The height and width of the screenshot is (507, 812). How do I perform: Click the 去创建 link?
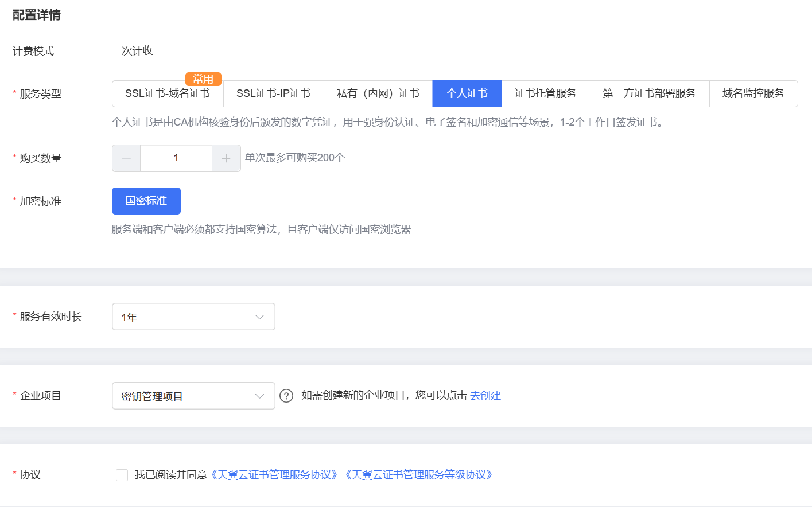(485, 396)
